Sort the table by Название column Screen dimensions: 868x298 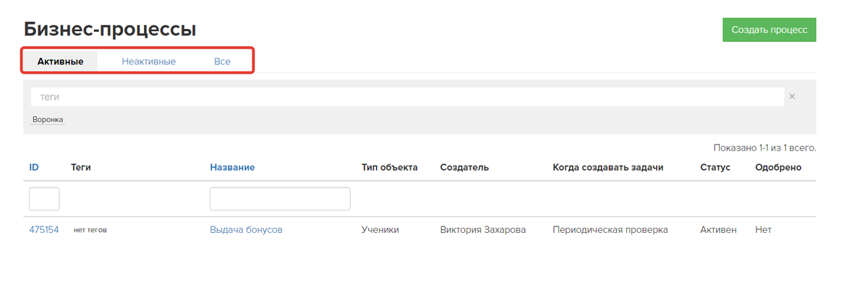pos(232,167)
